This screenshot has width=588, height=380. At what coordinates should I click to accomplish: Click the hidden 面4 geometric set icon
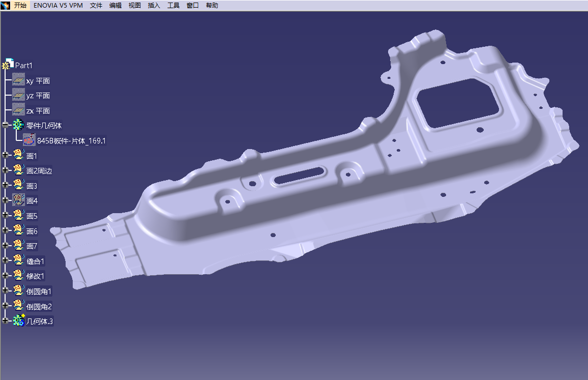[x=18, y=200]
